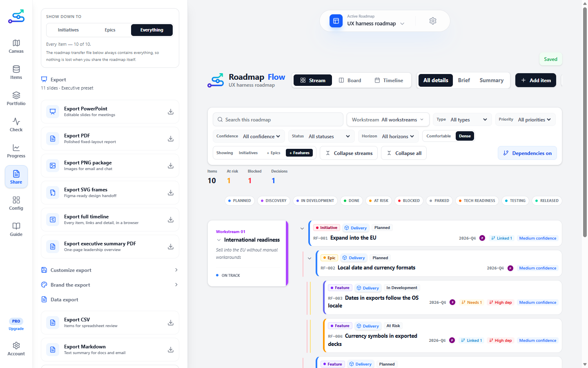The width and height of the screenshot is (588, 368).
Task: Select Epics in Show down to
Action: [x=110, y=30]
